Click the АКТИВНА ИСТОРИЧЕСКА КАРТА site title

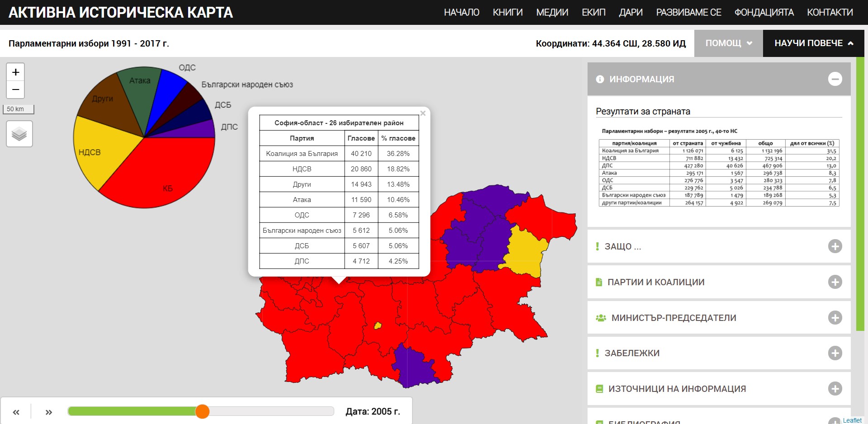121,12
